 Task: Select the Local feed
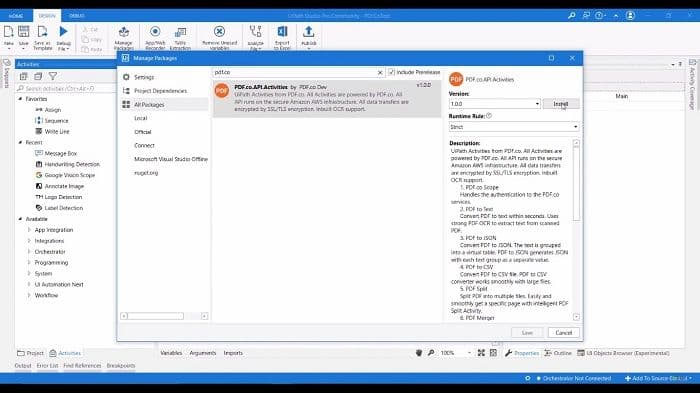141,118
